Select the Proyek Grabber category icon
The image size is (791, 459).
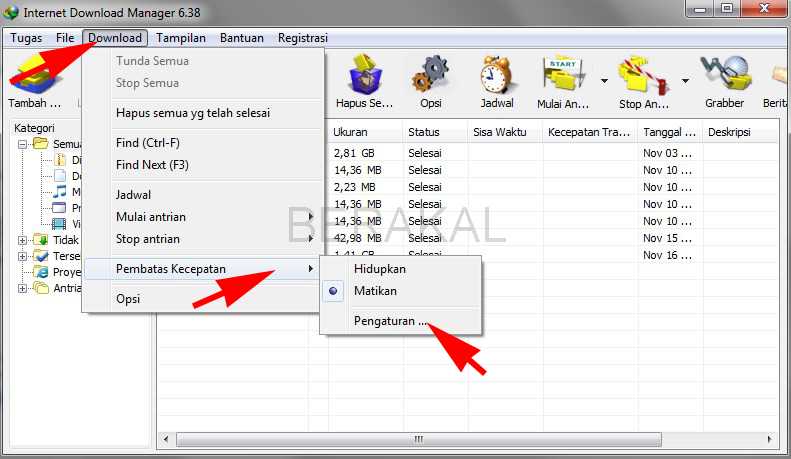point(41,272)
